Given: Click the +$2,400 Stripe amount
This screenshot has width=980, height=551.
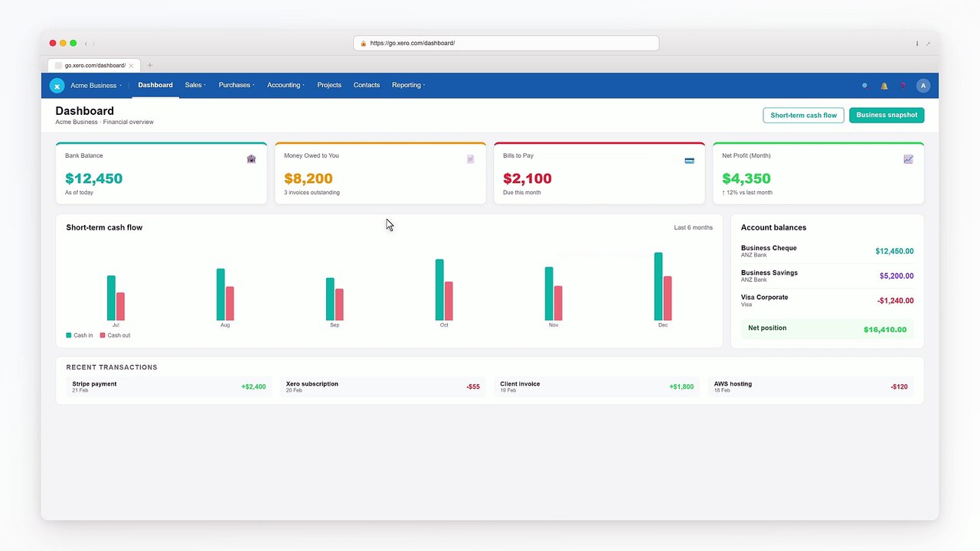Looking at the screenshot, I should (x=253, y=387).
